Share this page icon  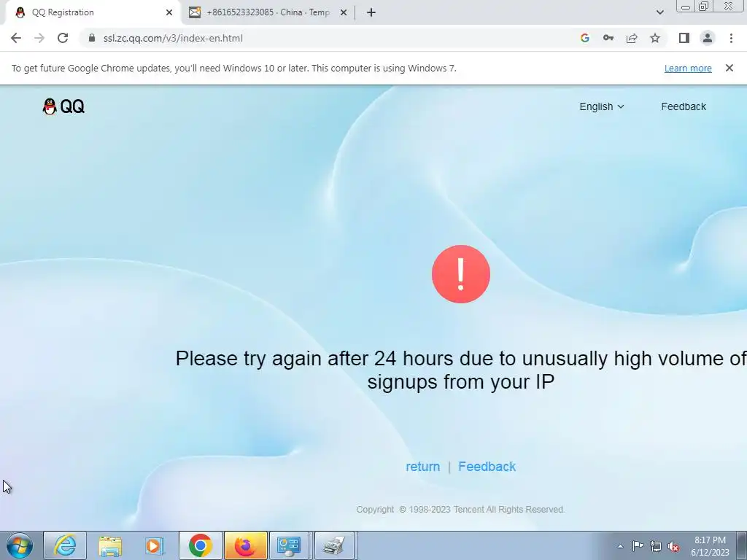pyautogui.click(x=632, y=38)
